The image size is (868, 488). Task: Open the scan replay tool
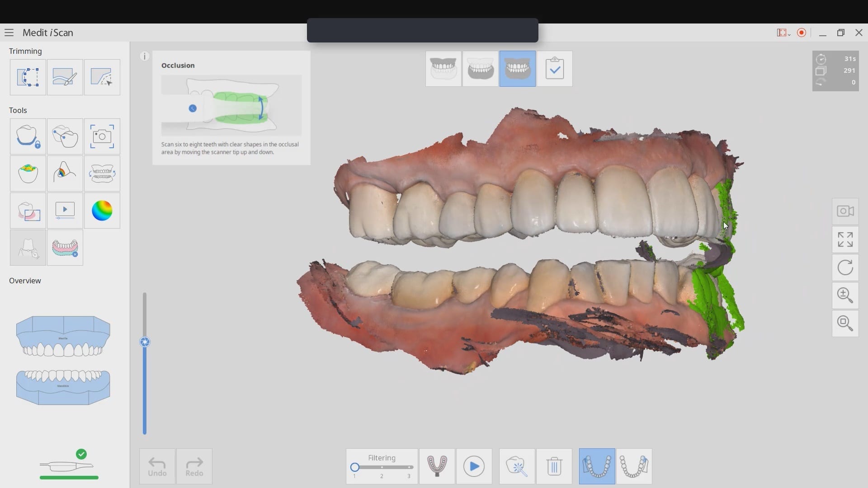tap(65, 211)
